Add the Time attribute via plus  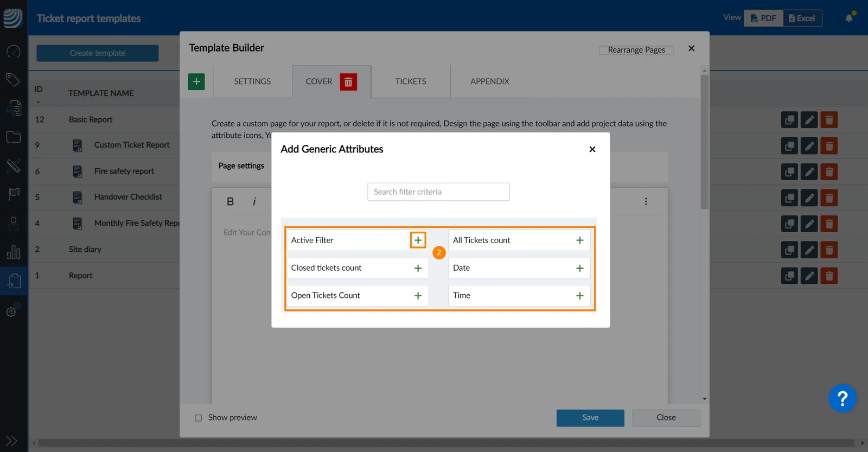580,296
